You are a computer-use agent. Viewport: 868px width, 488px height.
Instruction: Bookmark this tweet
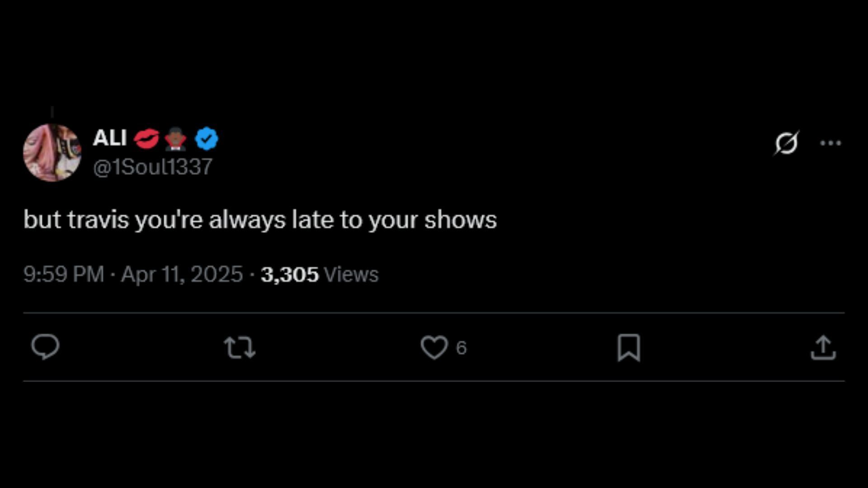tap(629, 347)
